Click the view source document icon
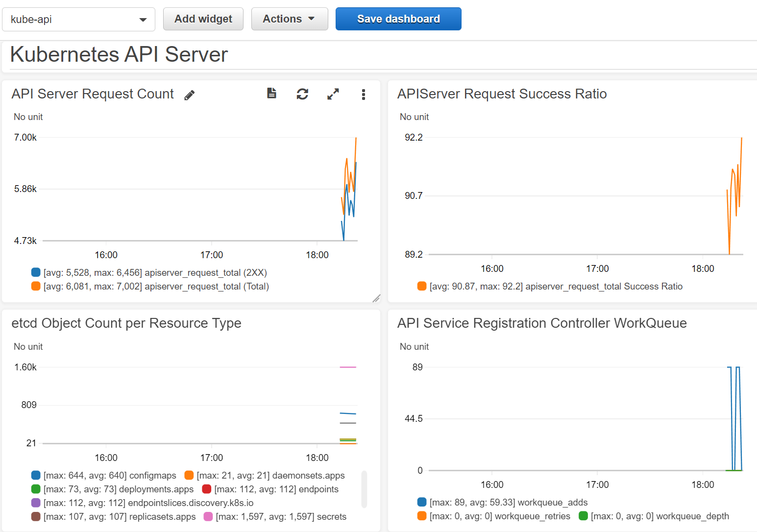Image resolution: width=757 pixels, height=532 pixels. (272, 94)
